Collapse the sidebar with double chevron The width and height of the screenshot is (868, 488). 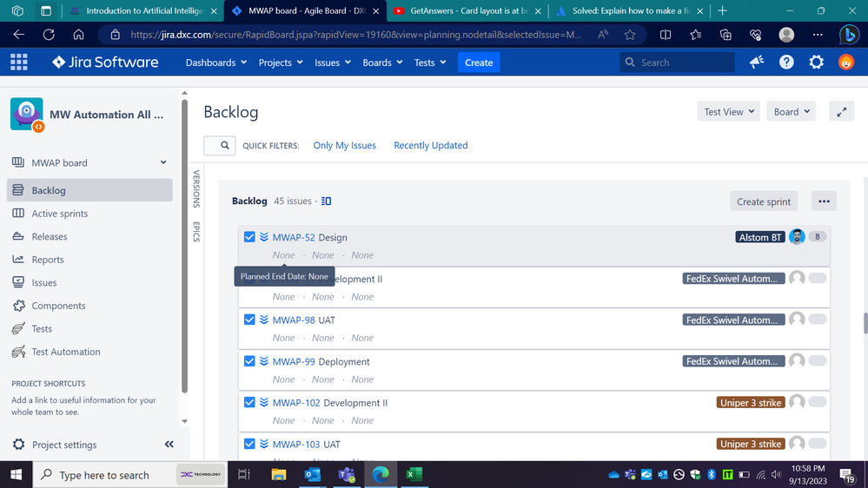(x=169, y=445)
